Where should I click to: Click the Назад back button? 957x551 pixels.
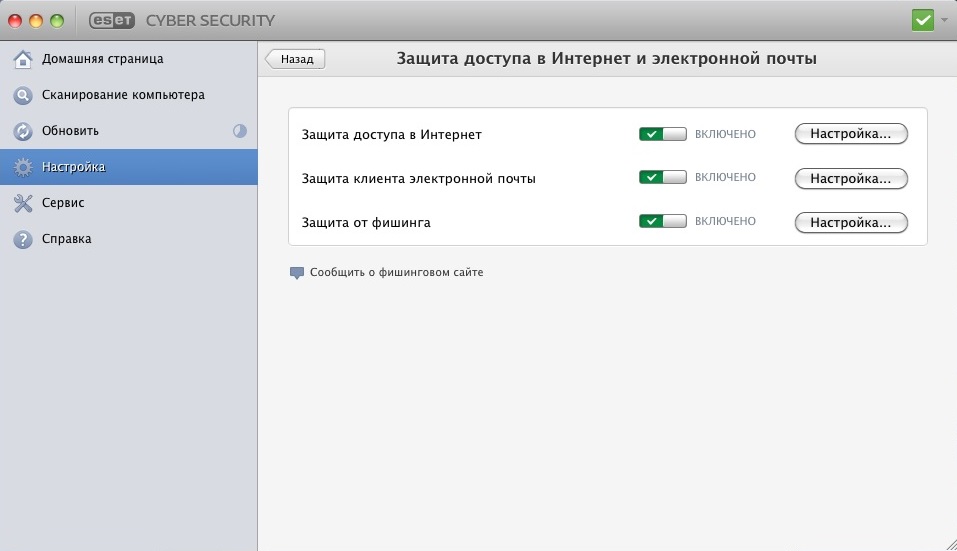tap(295, 59)
